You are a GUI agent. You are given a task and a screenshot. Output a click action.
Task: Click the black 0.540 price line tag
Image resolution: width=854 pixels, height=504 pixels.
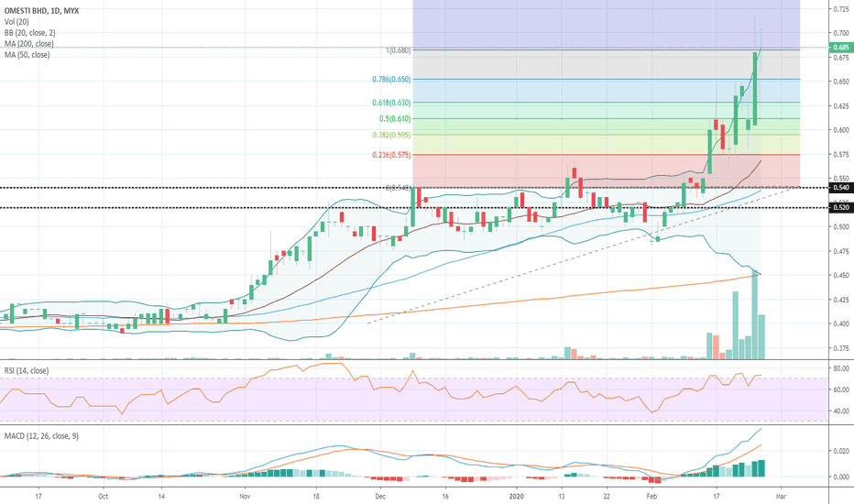841,188
